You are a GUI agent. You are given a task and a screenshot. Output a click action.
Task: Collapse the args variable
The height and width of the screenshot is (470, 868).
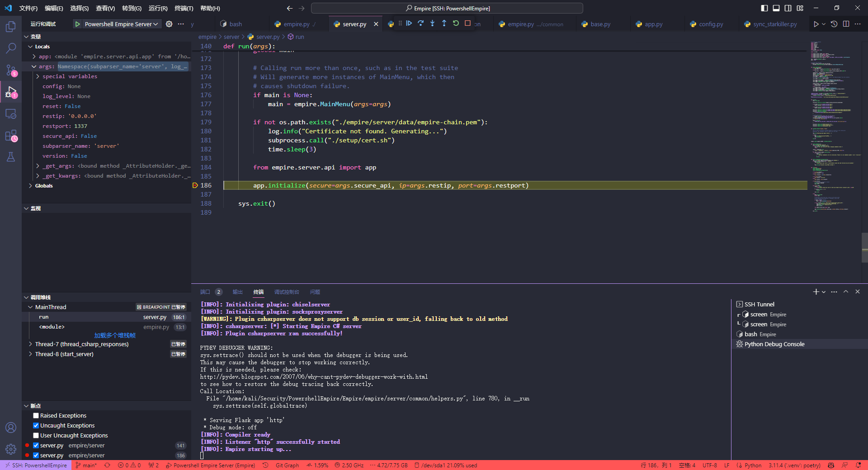tap(34, 66)
